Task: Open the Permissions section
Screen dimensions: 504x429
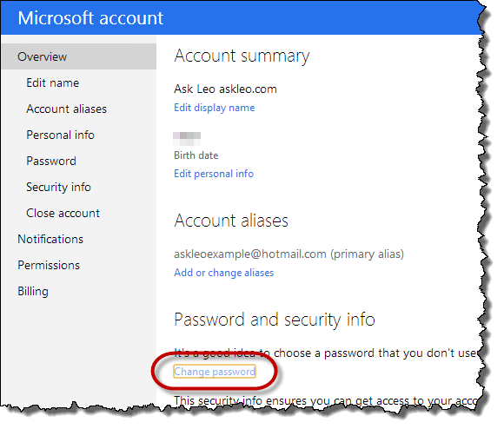Action: (49, 265)
